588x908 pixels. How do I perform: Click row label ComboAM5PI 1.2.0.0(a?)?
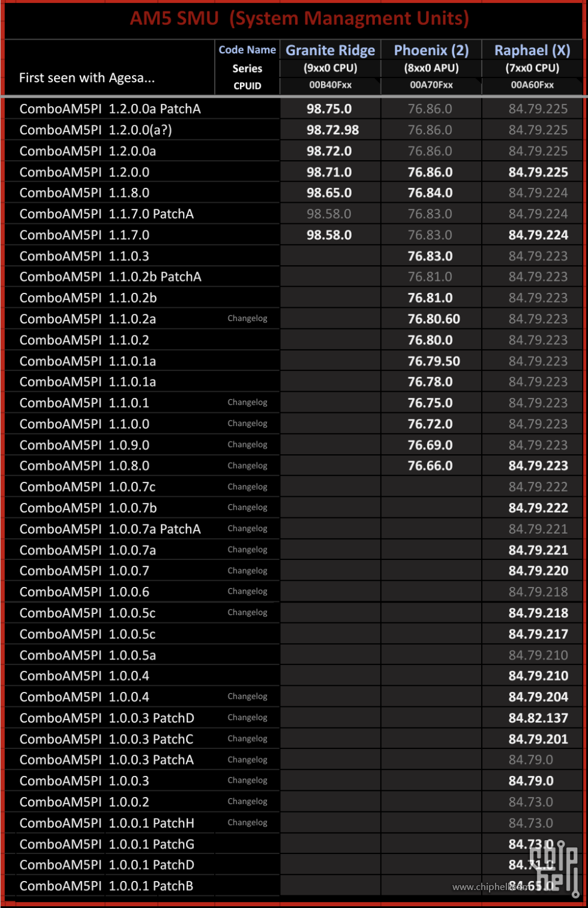point(96,130)
